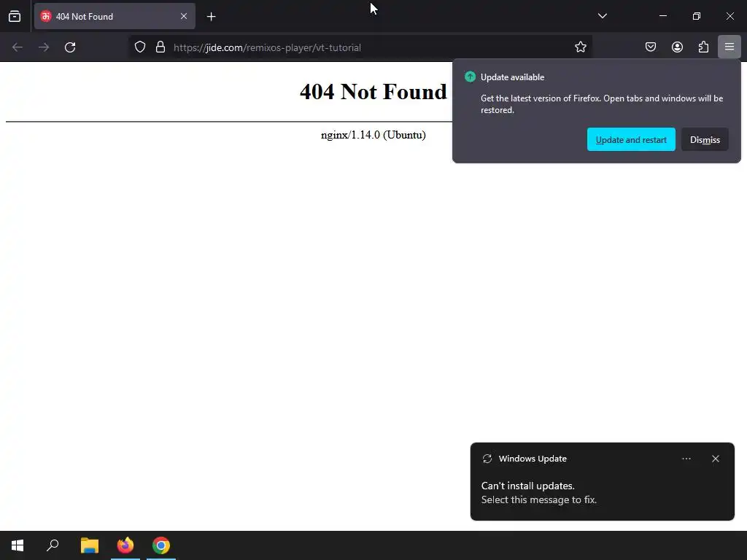Bookmark this page with star
The width and height of the screenshot is (747, 560).
[x=580, y=47]
